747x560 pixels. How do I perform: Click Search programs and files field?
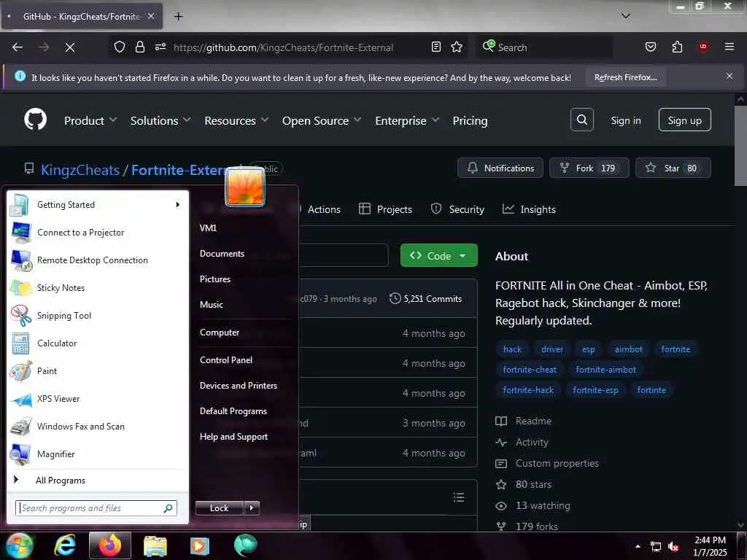(x=96, y=508)
